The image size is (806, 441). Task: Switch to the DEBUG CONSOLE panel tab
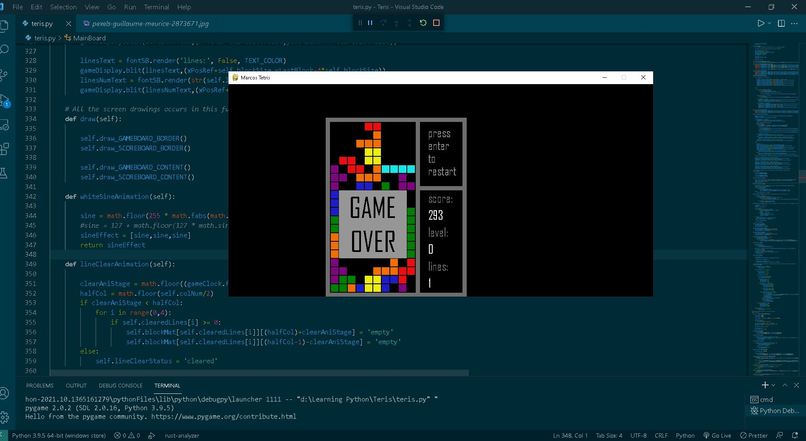tap(121, 385)
